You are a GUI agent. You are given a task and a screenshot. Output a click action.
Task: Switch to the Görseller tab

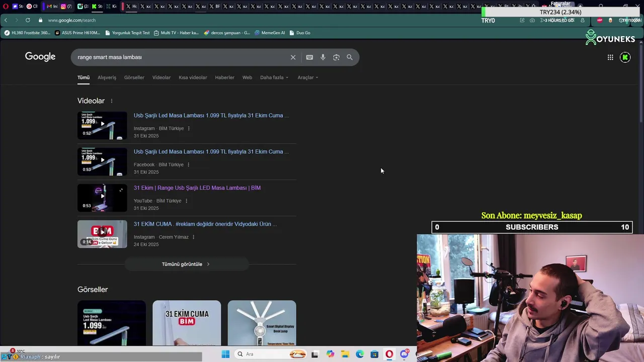coord(134,77)
